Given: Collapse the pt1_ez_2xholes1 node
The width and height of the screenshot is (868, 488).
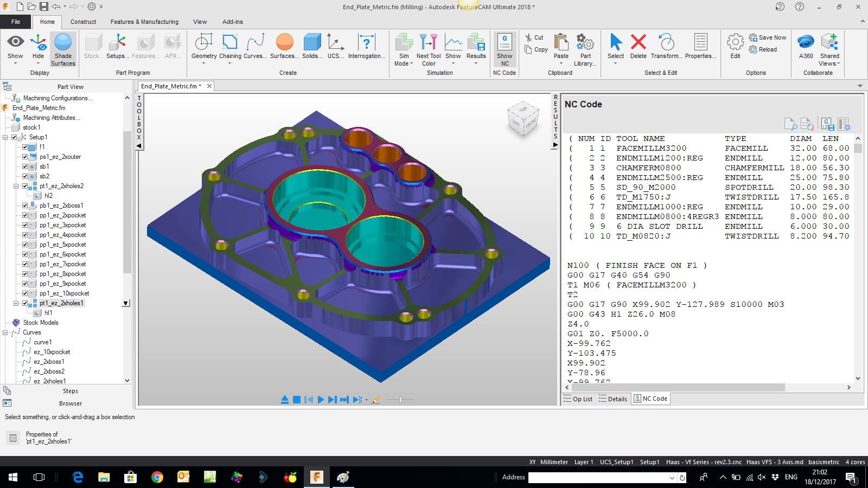Looking at the screenshot, I should (x=16, y=303).
